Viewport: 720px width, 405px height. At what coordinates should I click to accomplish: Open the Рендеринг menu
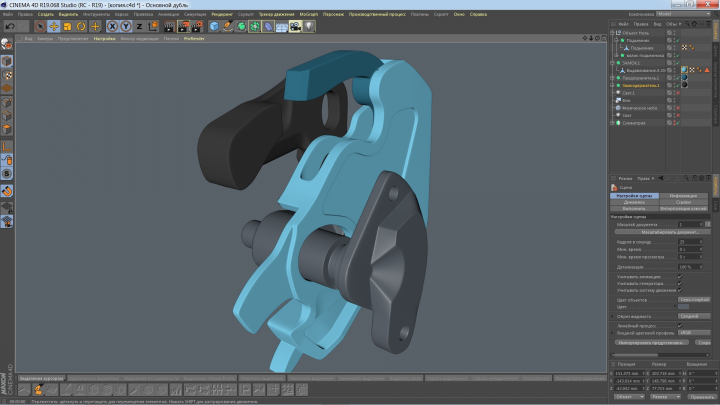222,14
